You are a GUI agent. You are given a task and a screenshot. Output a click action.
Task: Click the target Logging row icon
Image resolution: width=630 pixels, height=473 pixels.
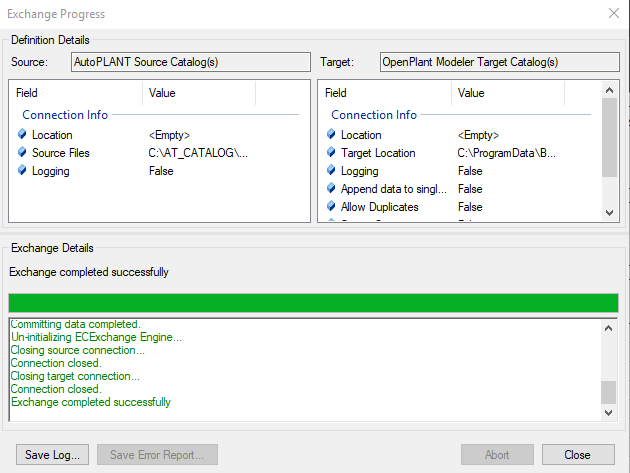[331, 170]
